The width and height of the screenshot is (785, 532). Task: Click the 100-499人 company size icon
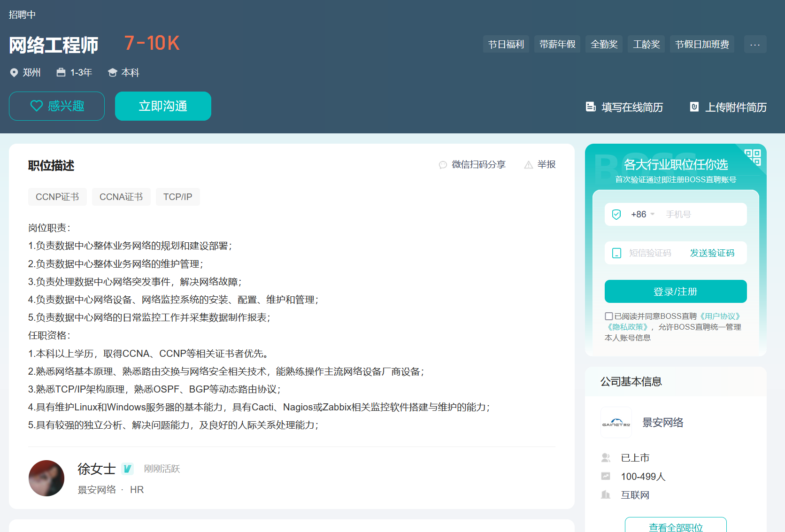click(606, 477)
